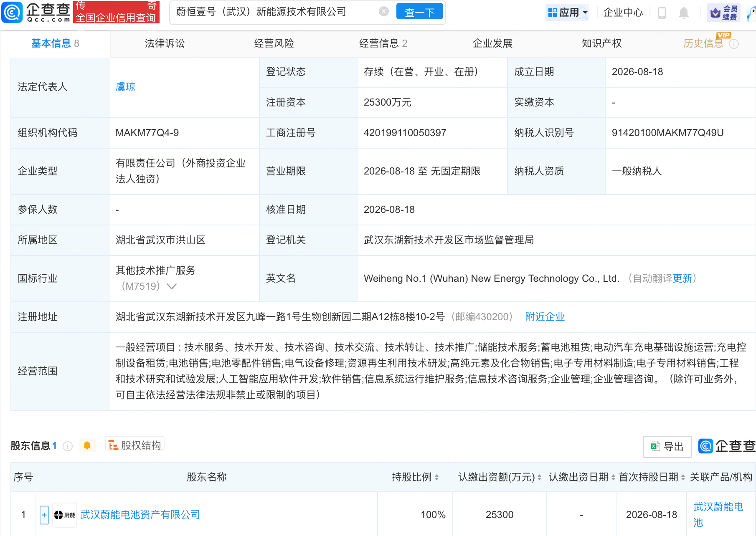Click orange bell icon beside 股东信息

[x=87, y=446]
